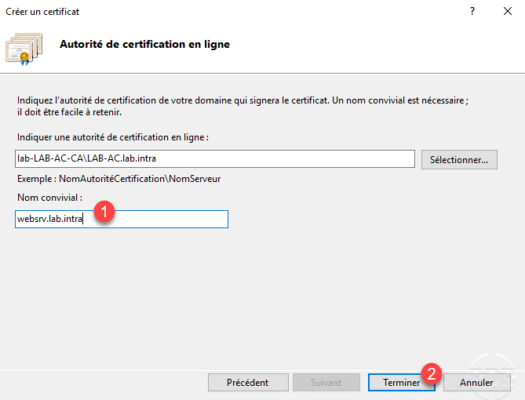The height and width of the screenshot is (400, 525).
Task: Click the Terminer button to finish
Action: pos(401,382)
